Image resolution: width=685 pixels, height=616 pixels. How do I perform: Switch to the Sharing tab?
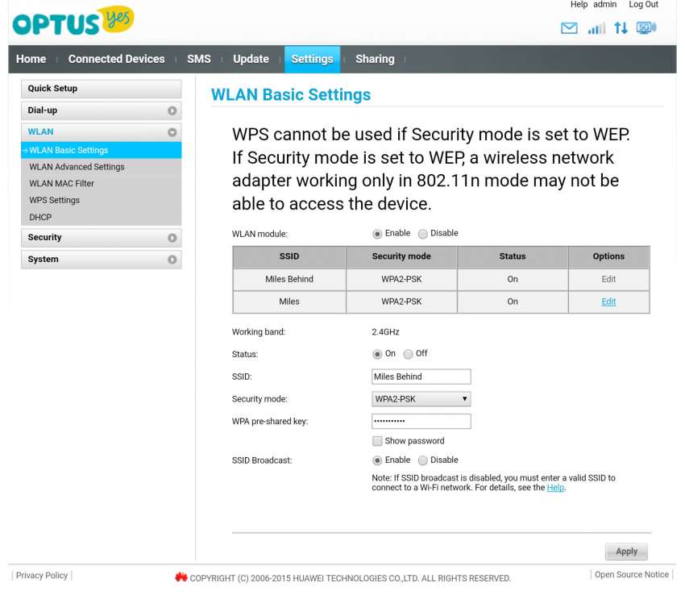point(375,59)
